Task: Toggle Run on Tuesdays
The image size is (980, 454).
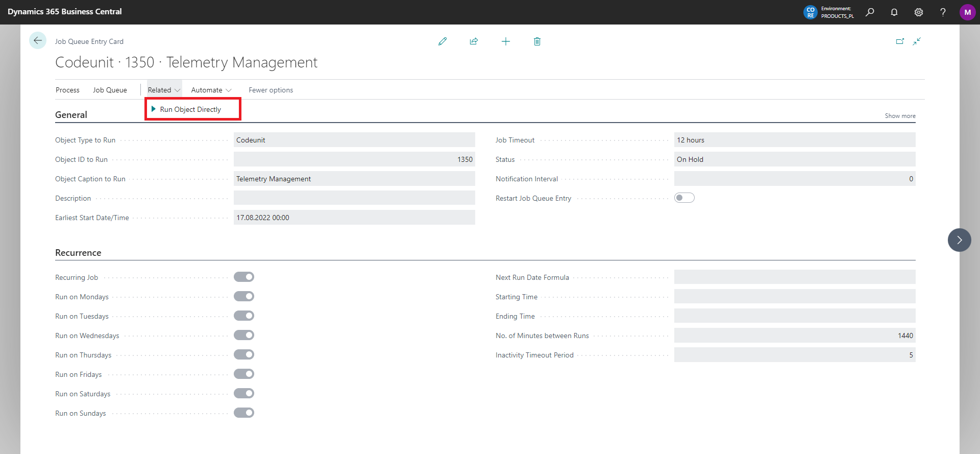Action: [x=244, y=316]
